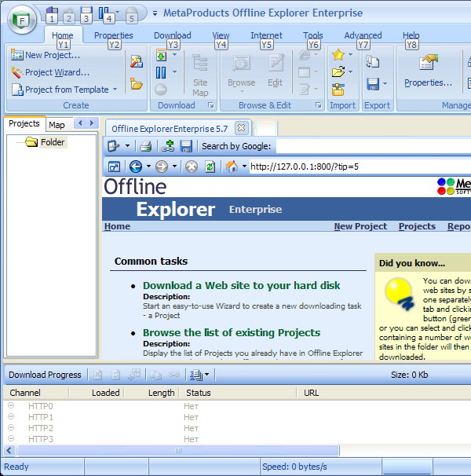Click the open folder import icon
This screenshot has height=476, width=471.
click(338, 72)
